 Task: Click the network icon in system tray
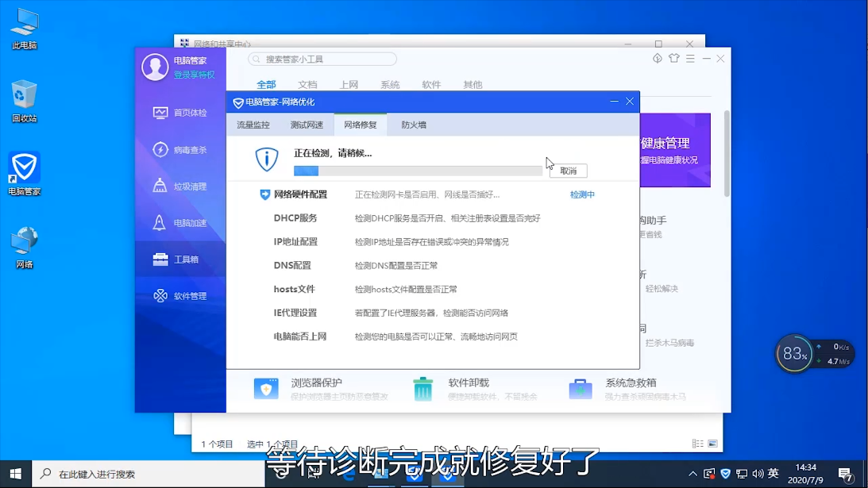tap(742, 474)
